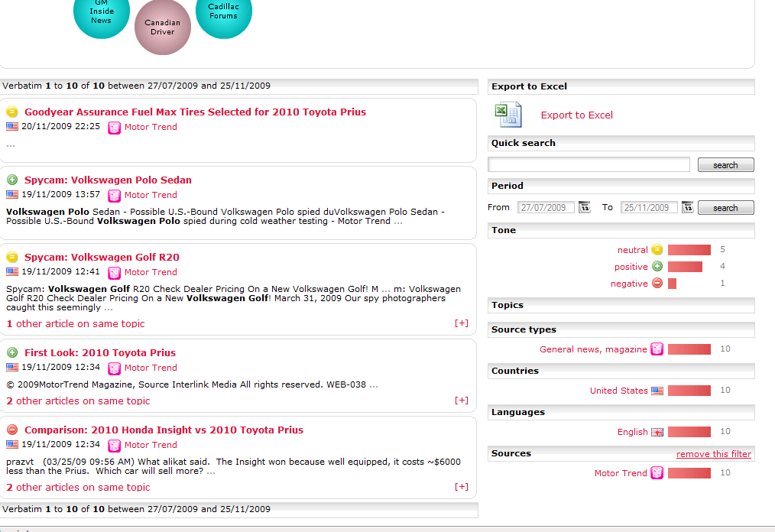Remove the Sources filter
The height and width of the screenshot is (532, 775).
tap(714, 454)
